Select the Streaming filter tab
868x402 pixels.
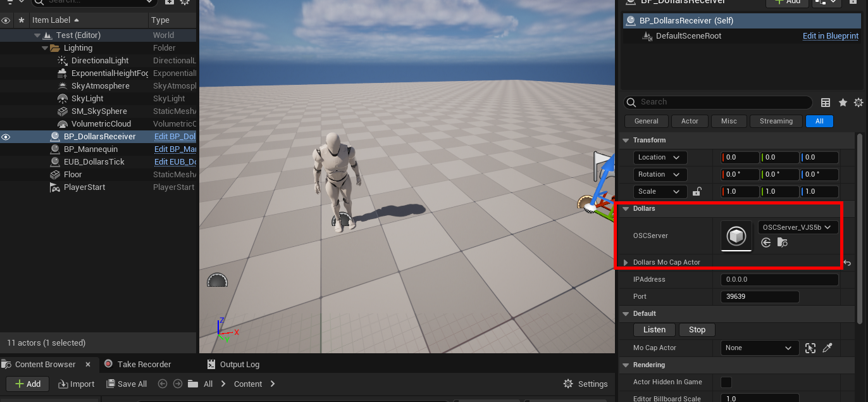pyautogui.click(x=776, y=121)
